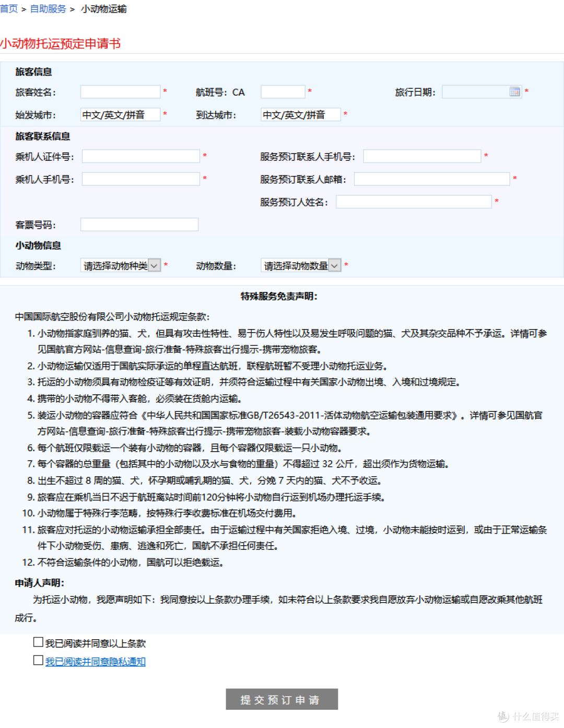Open 自助服务 breadcrumb link
The height and width of the screenshot is (728, 564).
click(x=48, y=9)
